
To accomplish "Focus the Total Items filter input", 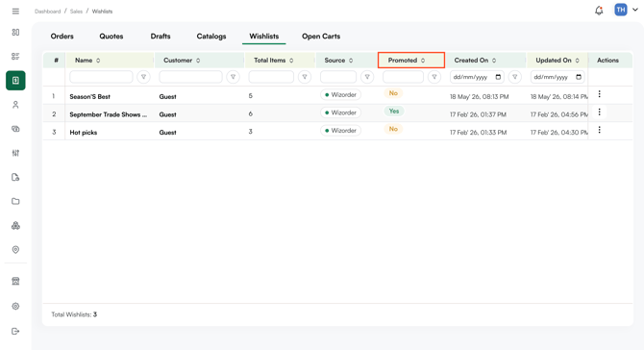I will [x=271, y=77].
